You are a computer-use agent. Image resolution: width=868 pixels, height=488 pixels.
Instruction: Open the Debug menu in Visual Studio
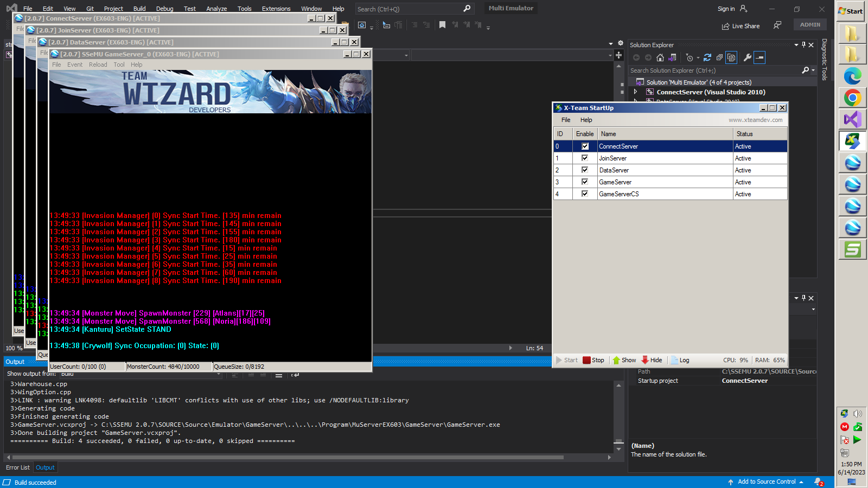(164, 9)
